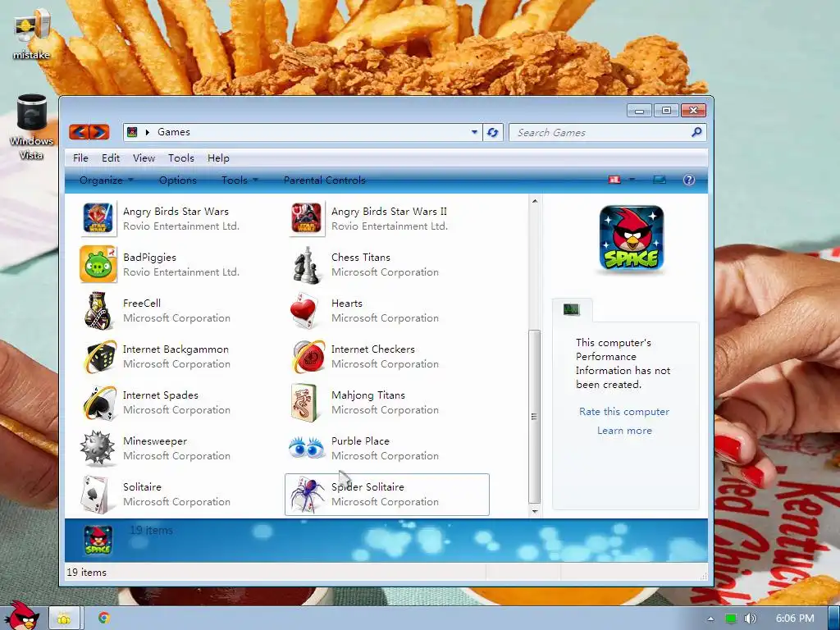Click the Learn more link
The width and height of the screenshot is (840, 630).
624,430
